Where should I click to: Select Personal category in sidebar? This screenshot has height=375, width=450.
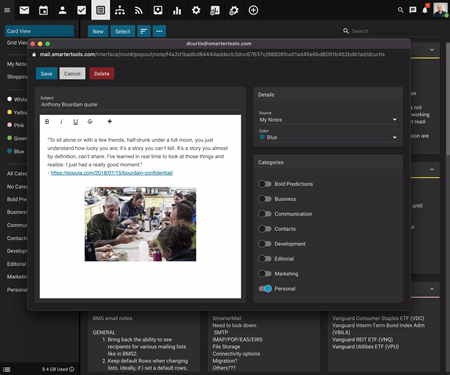[17, 290]
